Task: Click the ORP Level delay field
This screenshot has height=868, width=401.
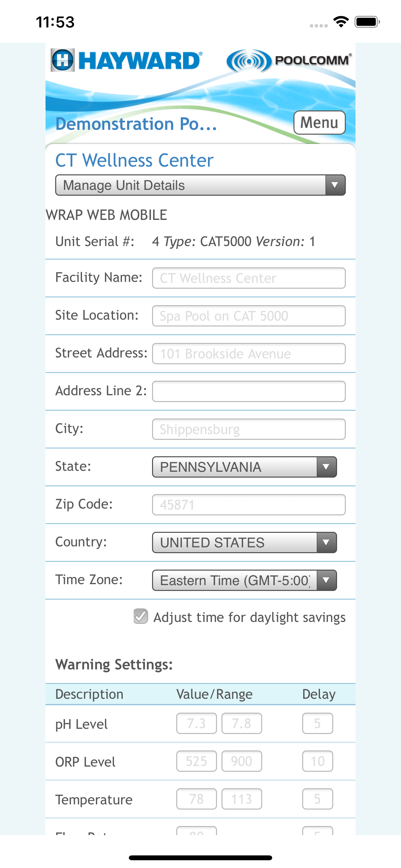Action: 317,761
